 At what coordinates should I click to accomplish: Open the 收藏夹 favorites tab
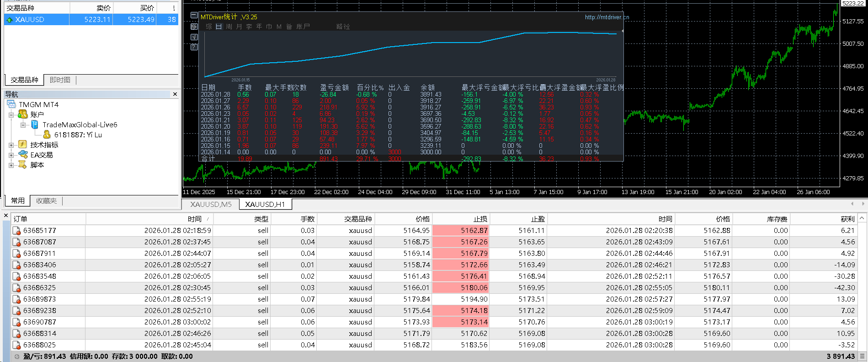point(46,201)
